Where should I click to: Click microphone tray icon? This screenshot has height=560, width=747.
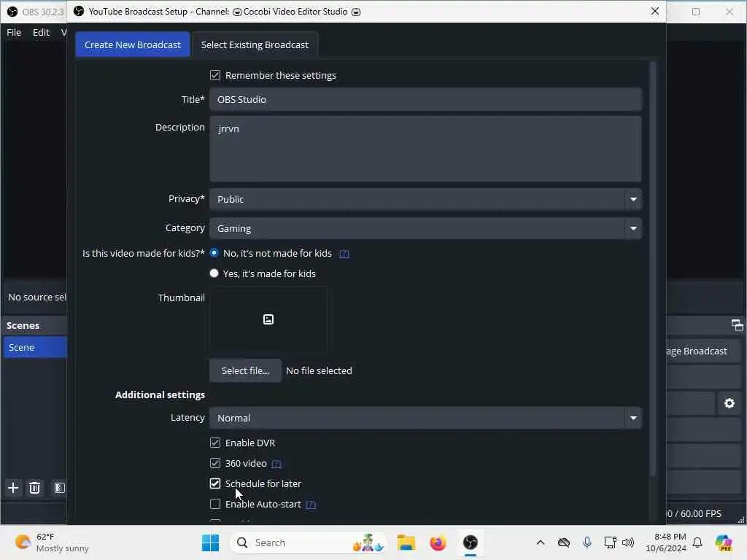(587, 542)
